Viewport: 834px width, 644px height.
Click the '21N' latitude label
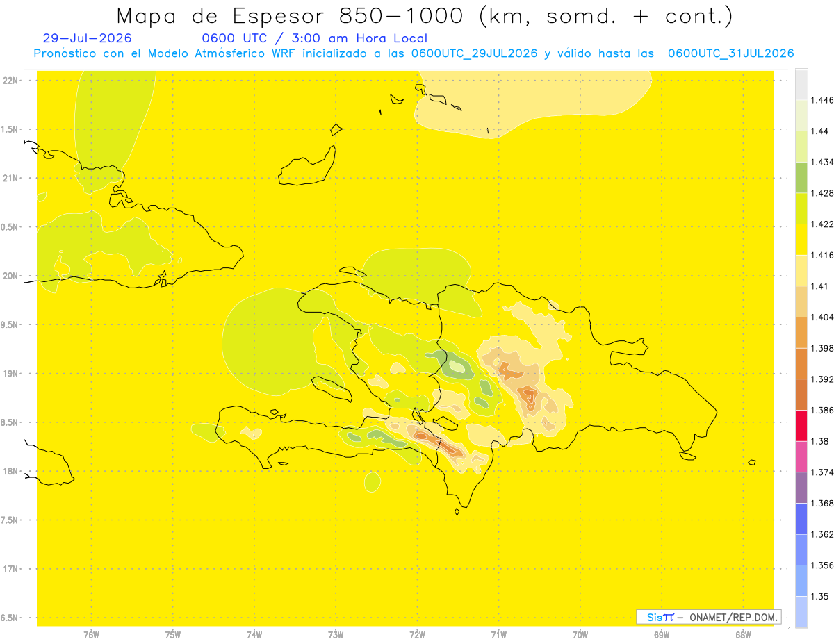pyautogui.click(x=11, y=178)
